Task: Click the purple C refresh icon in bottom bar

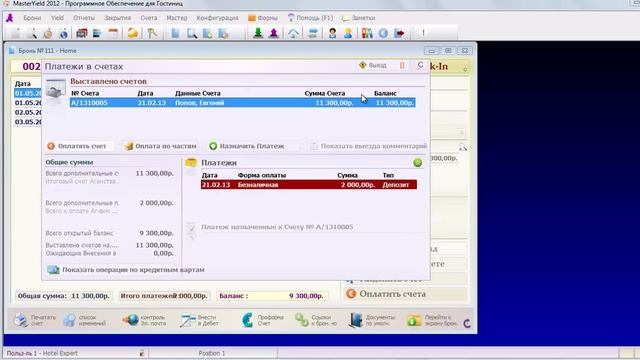Action: (467, 324)
